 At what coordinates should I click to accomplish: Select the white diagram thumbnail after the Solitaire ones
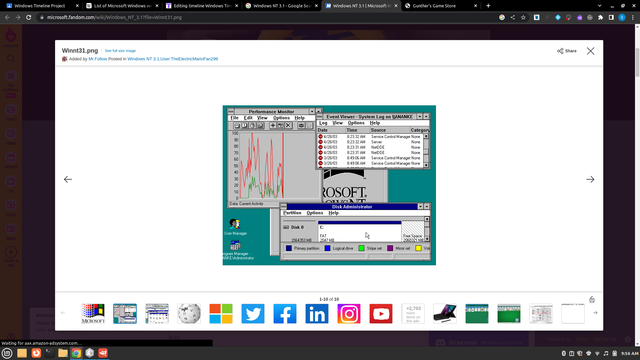(541, 313)
